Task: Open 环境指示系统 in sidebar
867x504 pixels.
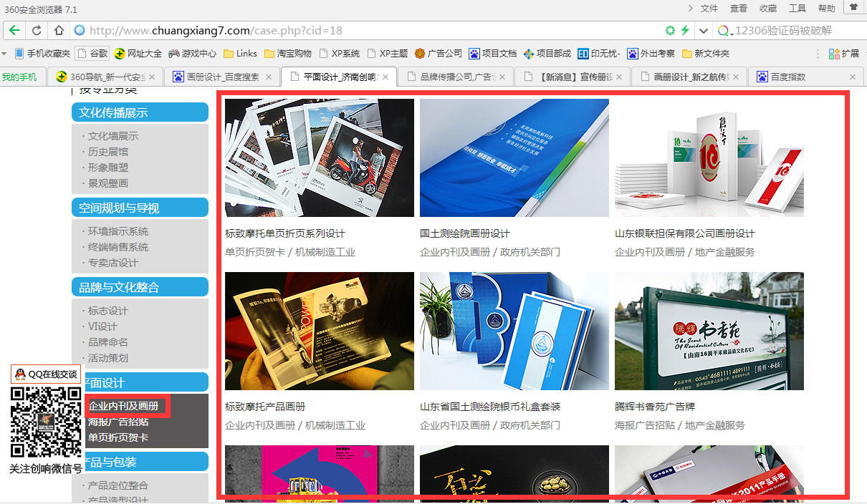Action: point(118,231)
